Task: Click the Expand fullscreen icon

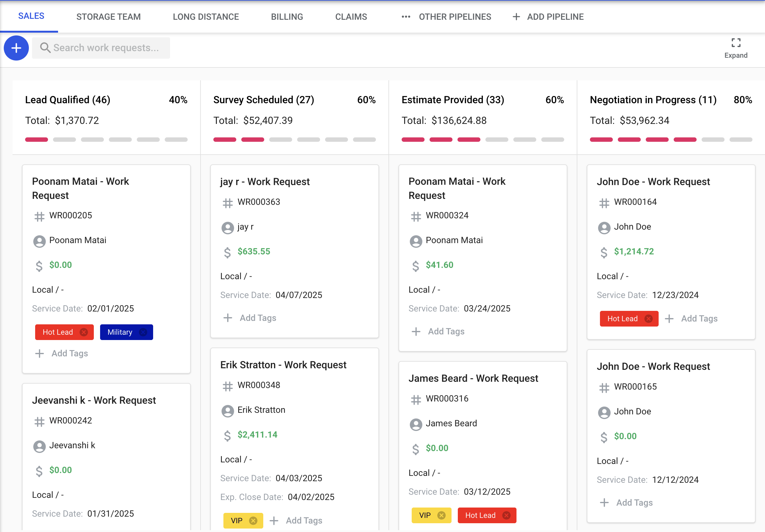Action: (736, 43)
